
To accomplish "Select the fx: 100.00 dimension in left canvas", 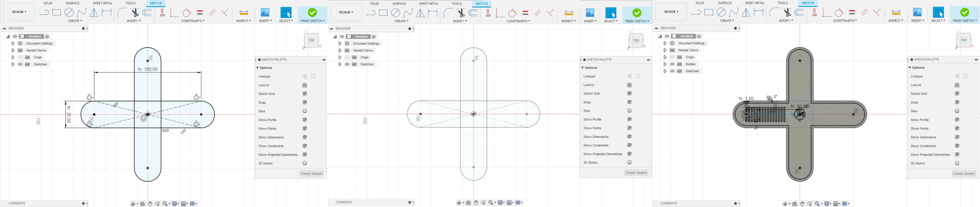I will [148, 69].
